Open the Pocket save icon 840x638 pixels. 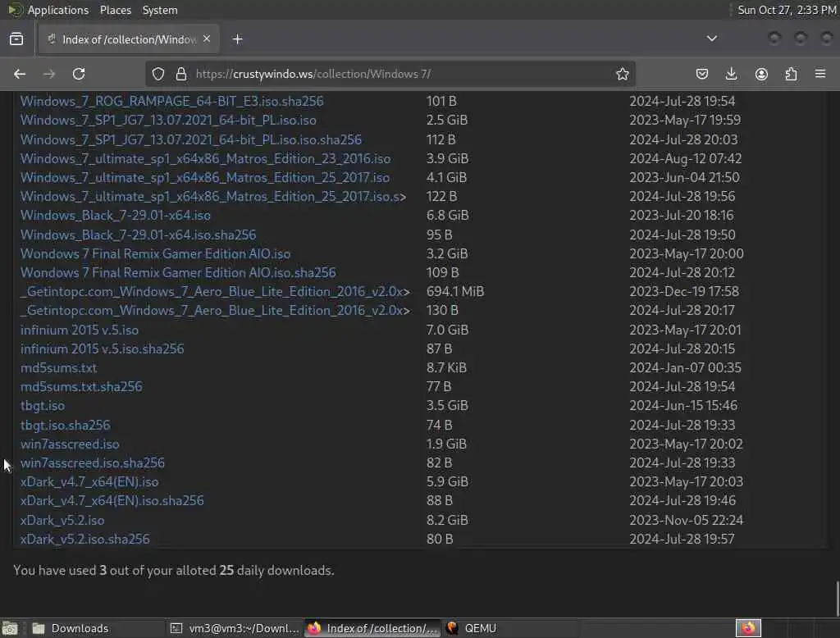(702, 74)
